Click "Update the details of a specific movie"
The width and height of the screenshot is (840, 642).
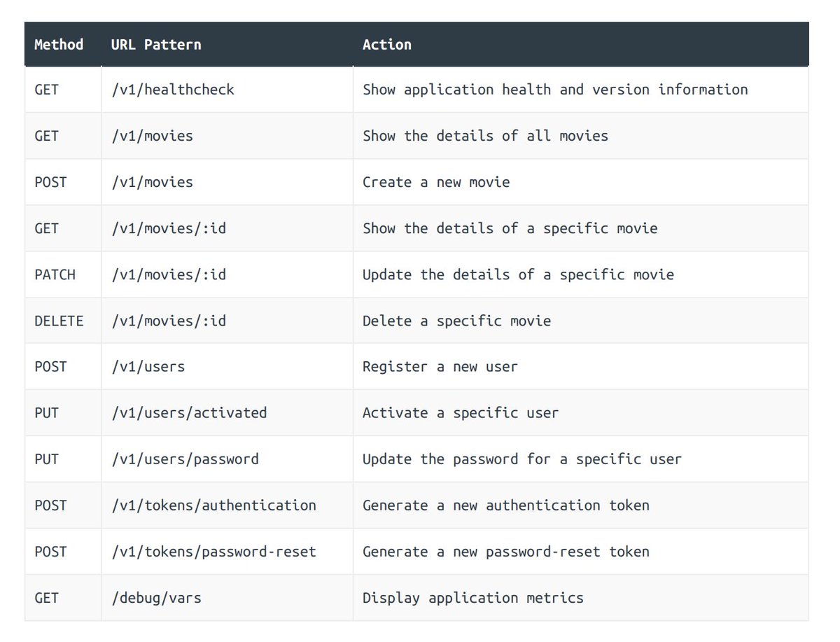point(518,274)
